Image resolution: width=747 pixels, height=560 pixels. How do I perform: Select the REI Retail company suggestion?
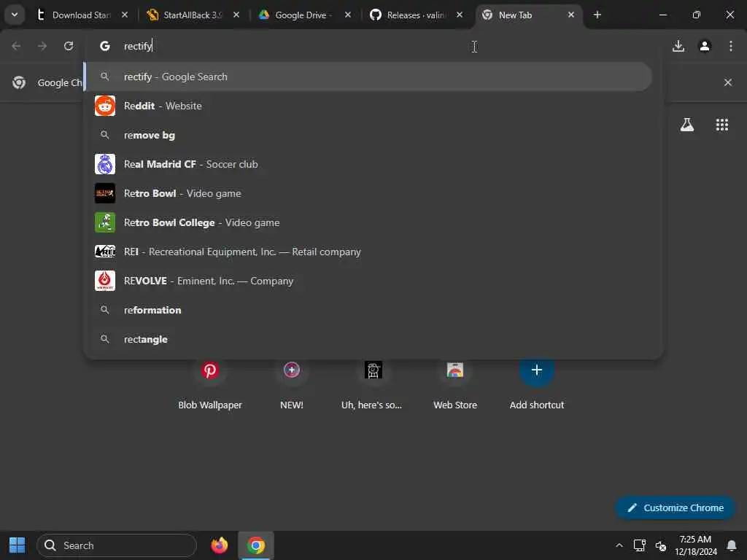point(368,252)
